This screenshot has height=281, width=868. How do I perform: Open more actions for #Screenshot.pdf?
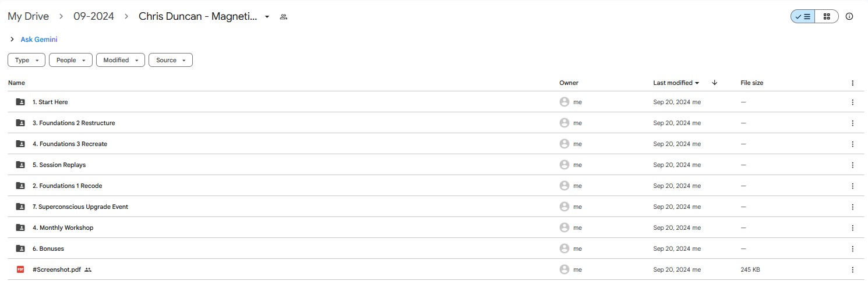853,269
